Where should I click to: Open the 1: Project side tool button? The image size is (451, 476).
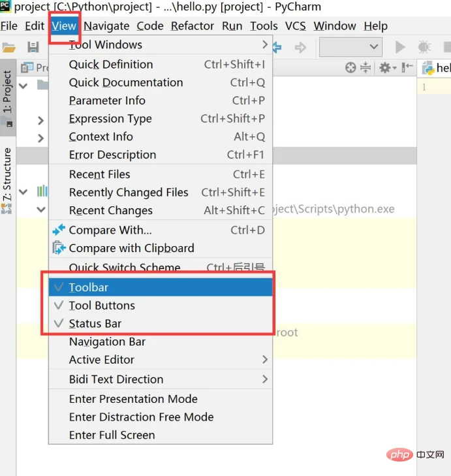coord(8,98)
